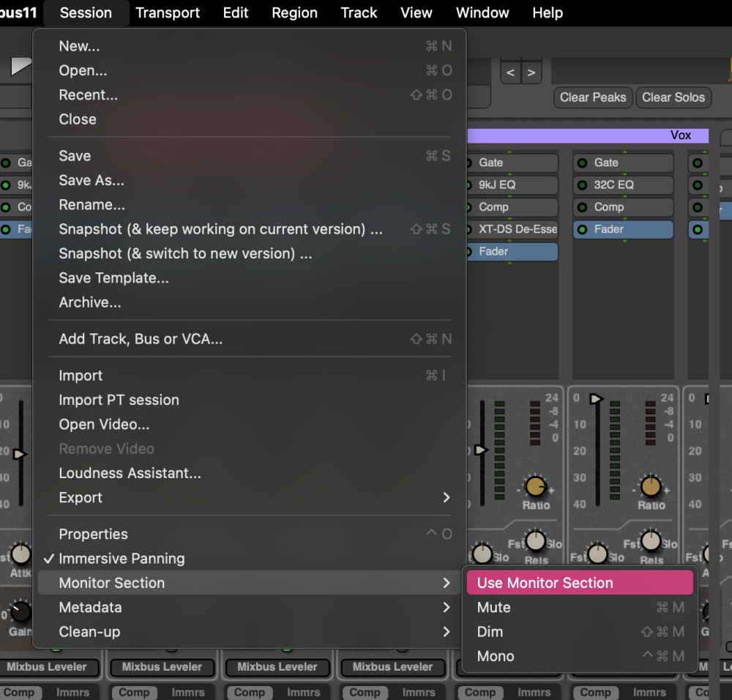Expand the Export submenu
The height and width of the screenshot is (700, 732).
point(81,497)
